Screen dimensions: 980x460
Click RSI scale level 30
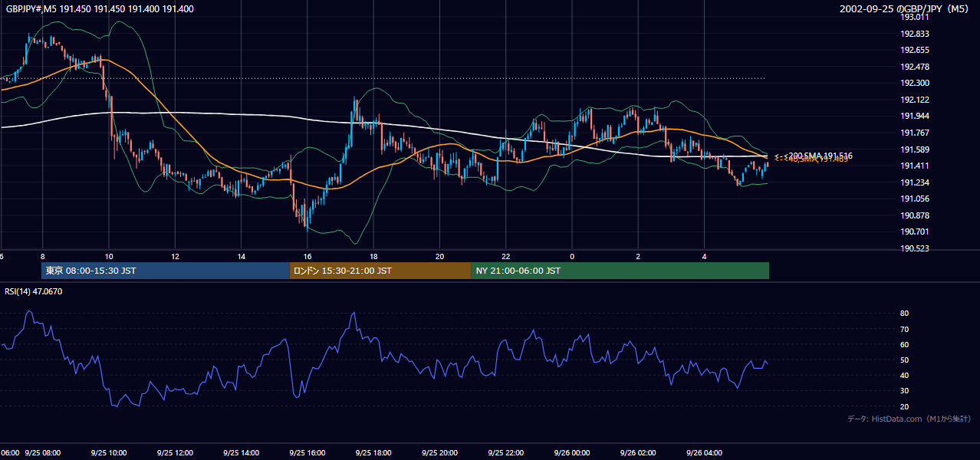point(905,390)
